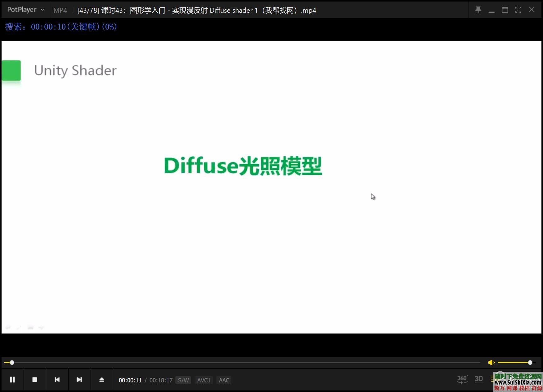543x392 pixels.
Task: Mute audio via the speaker icon
Action: (491, 362)
